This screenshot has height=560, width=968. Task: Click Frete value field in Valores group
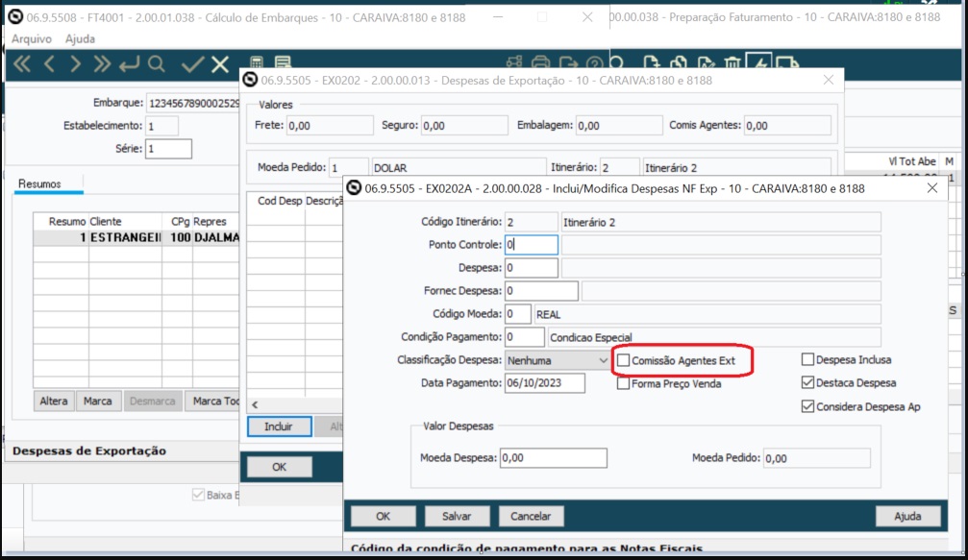[x=330, y=125]
